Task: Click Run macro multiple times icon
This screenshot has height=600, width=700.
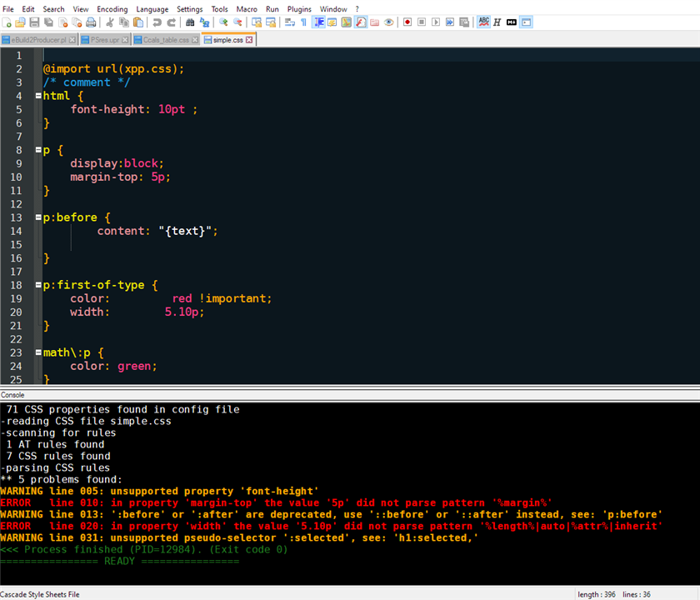Action: (x=450, y=22)
